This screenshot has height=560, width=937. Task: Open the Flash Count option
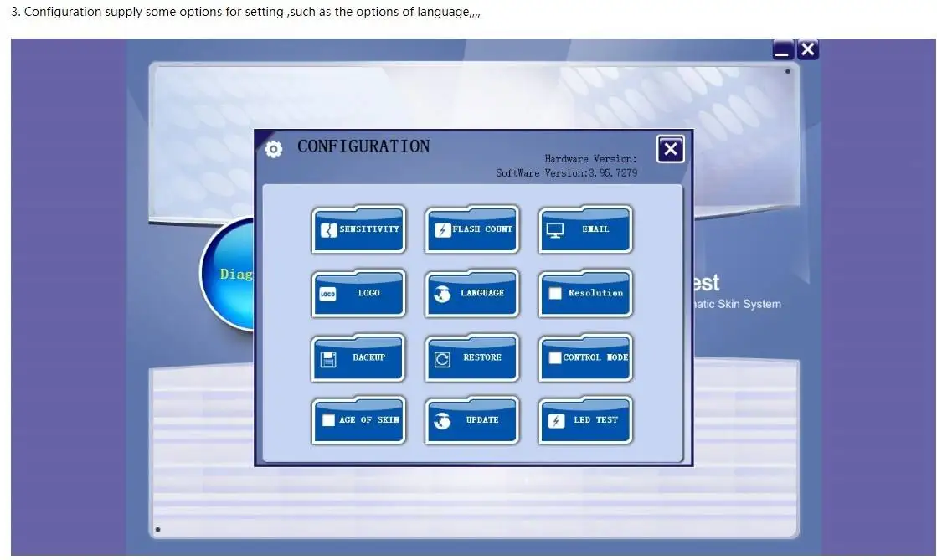tap(472, 229)
